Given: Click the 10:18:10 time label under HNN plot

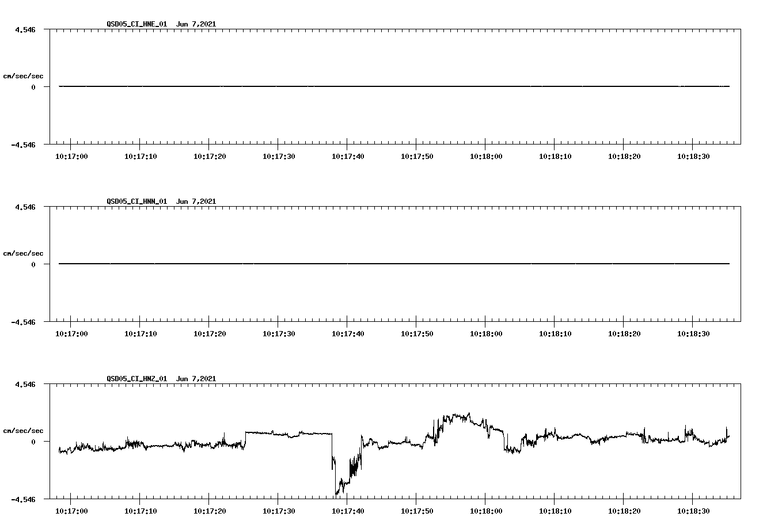Looking at the screenshot, I should [555, 334].
